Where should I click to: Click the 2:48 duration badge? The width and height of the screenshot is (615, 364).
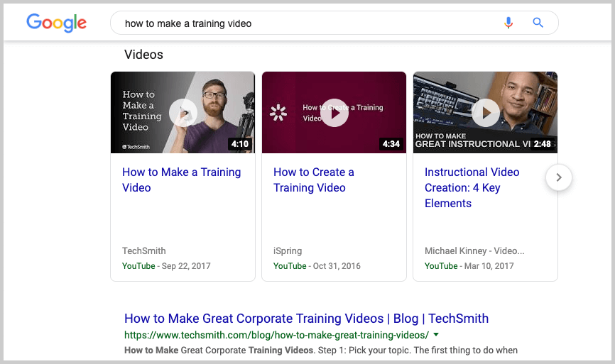tap(542, 144)
